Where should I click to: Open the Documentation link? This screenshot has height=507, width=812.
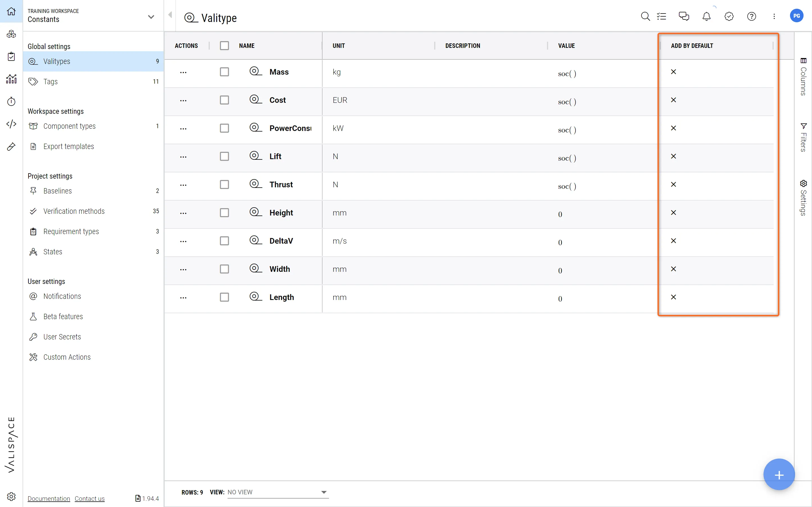click(49, 499)
